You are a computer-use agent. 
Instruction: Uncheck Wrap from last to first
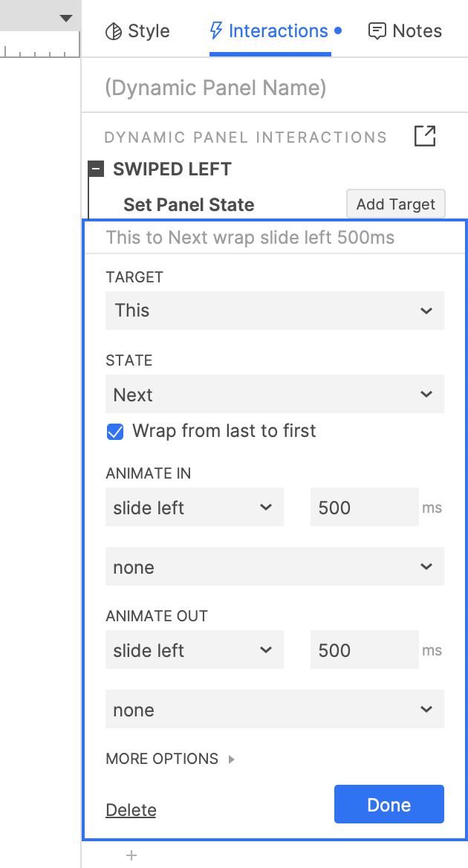coord(115,432)
